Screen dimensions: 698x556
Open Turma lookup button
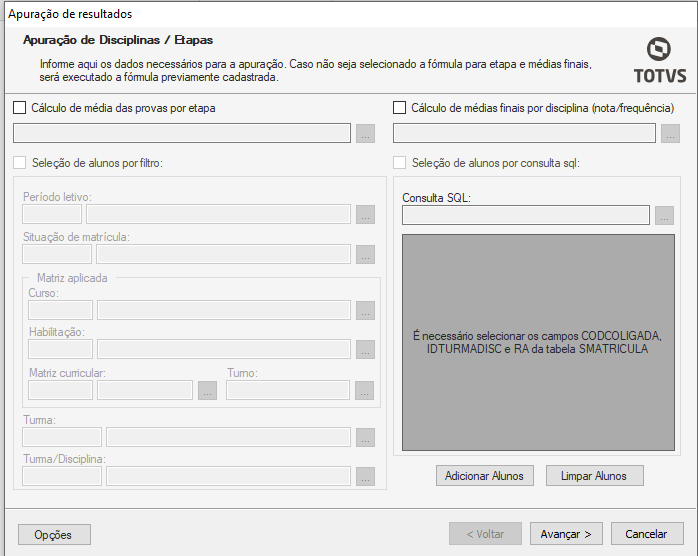pyautogui.click(x=365, y=437)
